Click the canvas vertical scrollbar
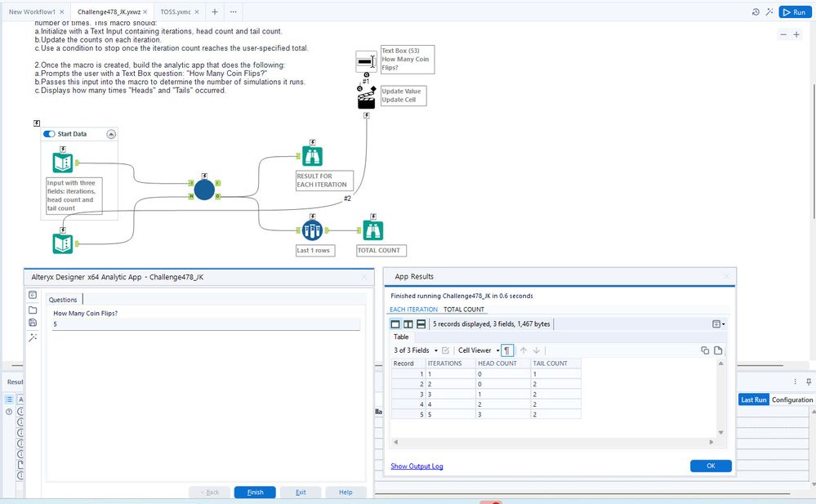816x504 pixels. click(814, 151)
